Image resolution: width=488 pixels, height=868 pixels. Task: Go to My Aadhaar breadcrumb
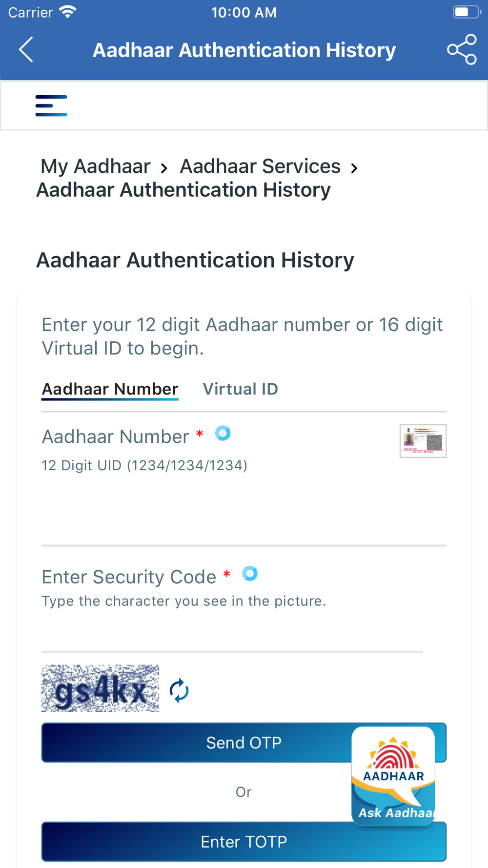pos(96,166)
